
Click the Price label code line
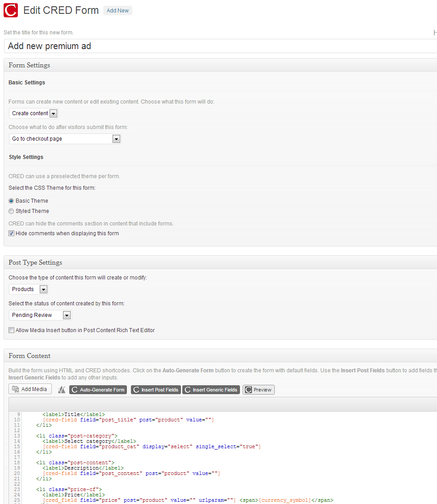pyautogui.click(x=74, y=495)
